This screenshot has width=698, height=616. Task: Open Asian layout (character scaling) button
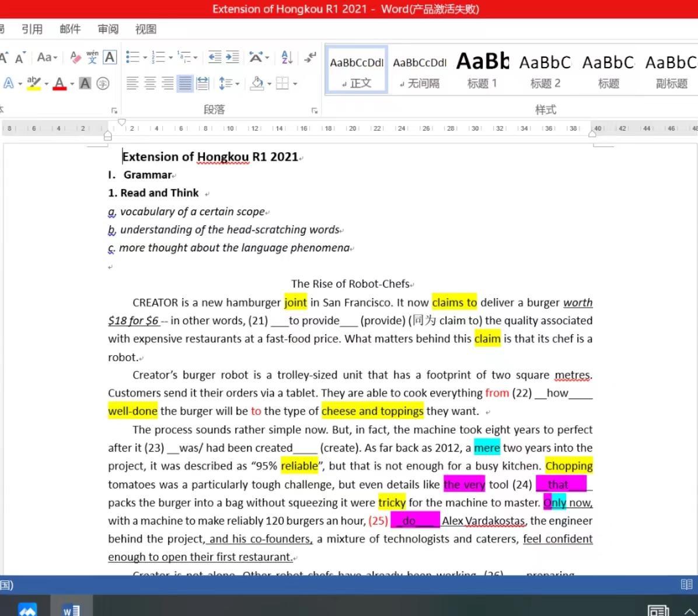(256, 57)
